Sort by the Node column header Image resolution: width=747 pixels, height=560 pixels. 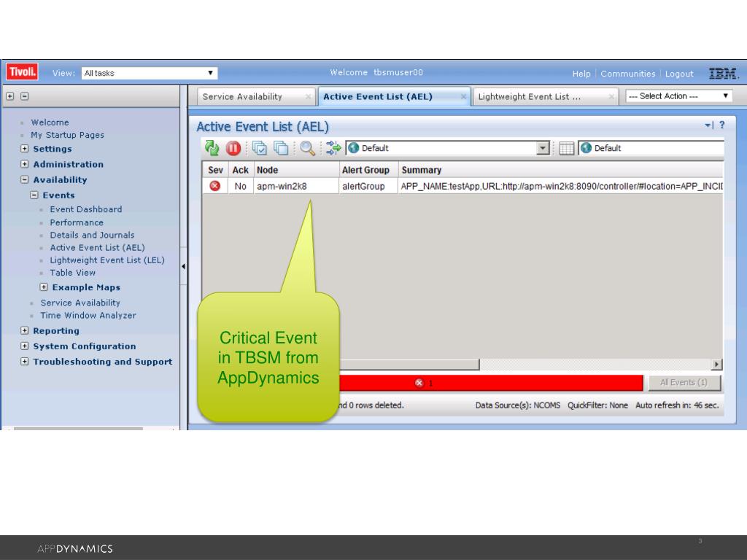click(296, 170)
